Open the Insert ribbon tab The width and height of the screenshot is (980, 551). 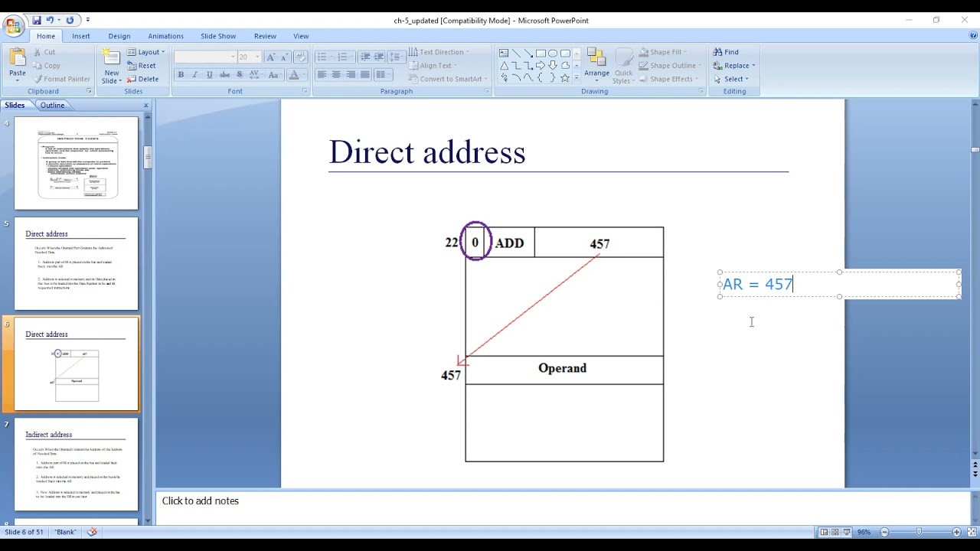point(81,36)
